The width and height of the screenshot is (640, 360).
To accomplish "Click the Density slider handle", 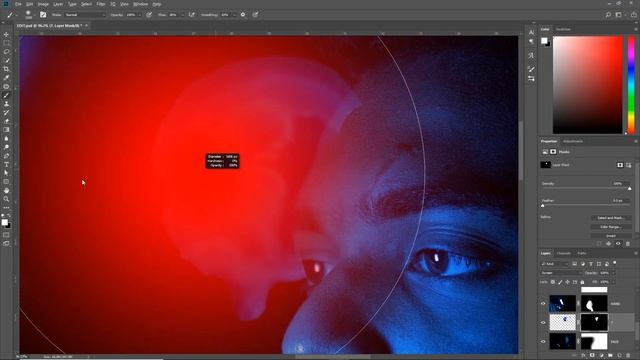I will [x=629, y=189].
